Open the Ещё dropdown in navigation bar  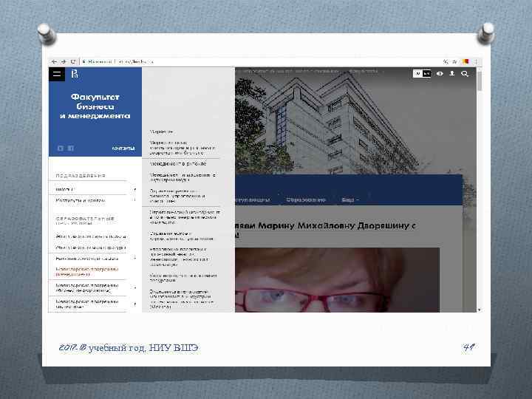click(x=350, y=199)
